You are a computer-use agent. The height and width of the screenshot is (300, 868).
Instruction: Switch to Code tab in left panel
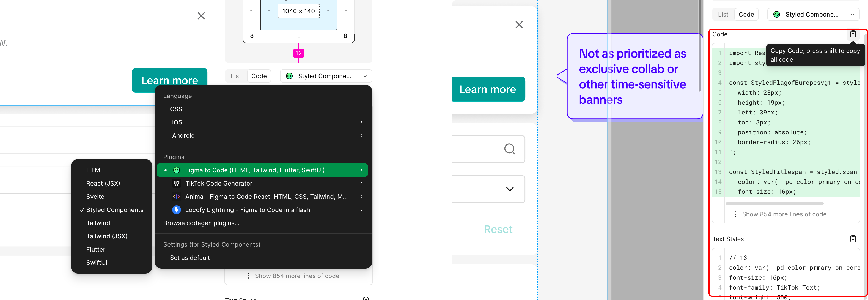click(259, 76)
